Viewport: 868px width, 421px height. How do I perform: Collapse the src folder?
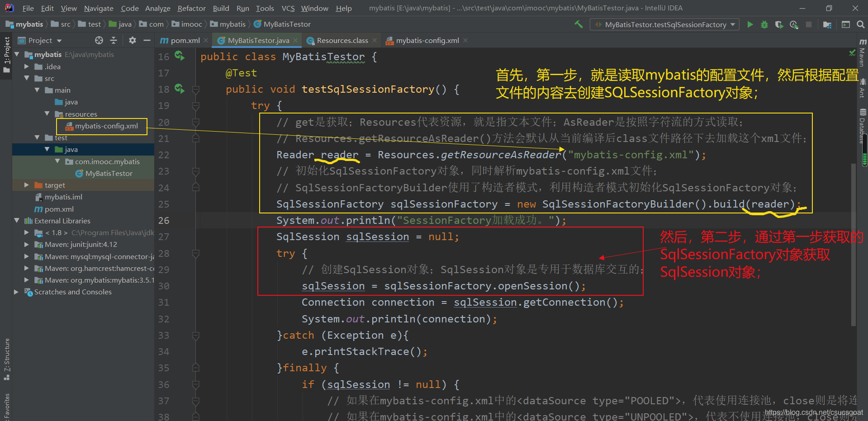[27, 78]
